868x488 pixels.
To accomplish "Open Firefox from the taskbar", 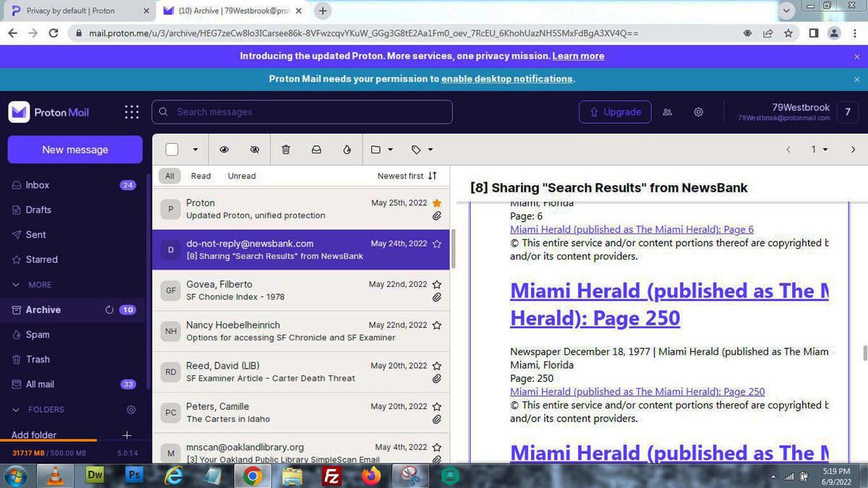I will pyautogui.click(x=370, y=476).
